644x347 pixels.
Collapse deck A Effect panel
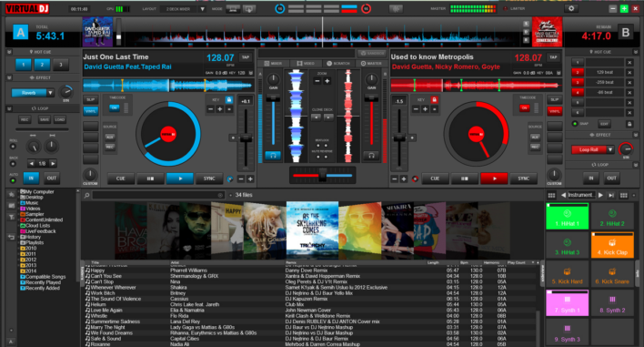pos(9,77)
